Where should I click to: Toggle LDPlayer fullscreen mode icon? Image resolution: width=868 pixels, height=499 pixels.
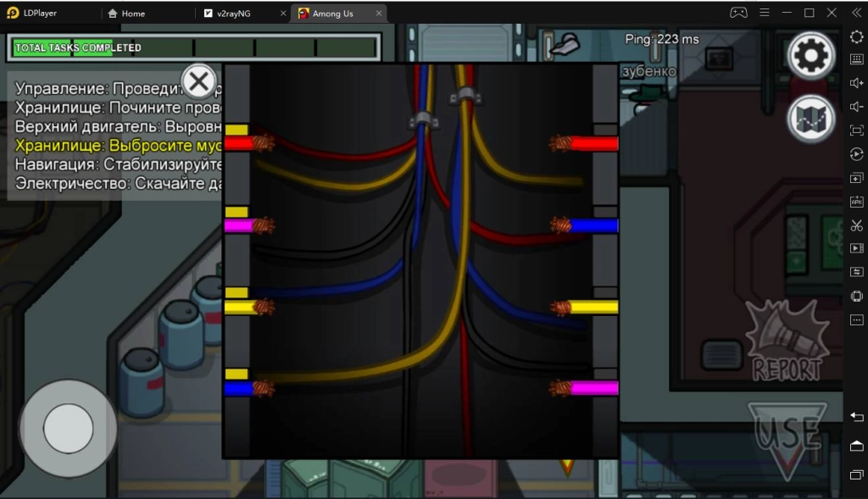click(856, 130)
